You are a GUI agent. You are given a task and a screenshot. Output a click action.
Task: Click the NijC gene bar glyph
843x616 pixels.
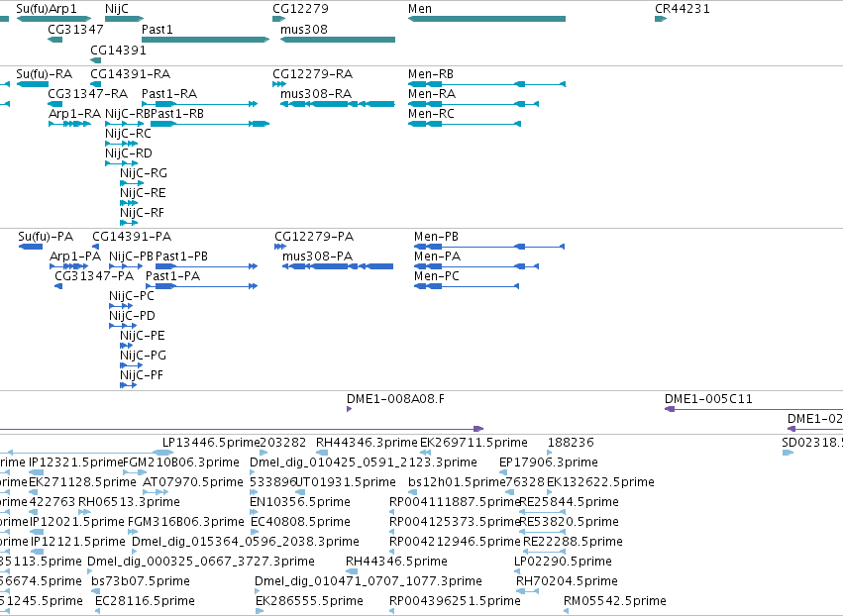(124, 19)
